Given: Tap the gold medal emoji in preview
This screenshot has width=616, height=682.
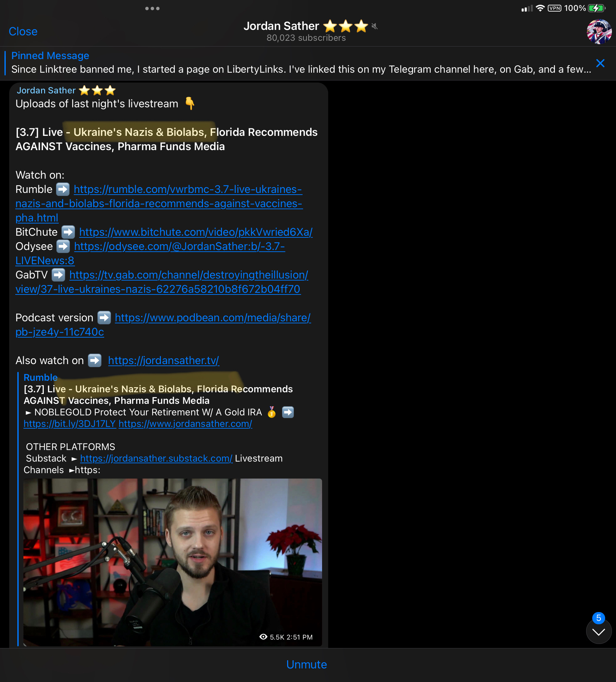Looking at the screenshot, I should [x=272, y=412].
